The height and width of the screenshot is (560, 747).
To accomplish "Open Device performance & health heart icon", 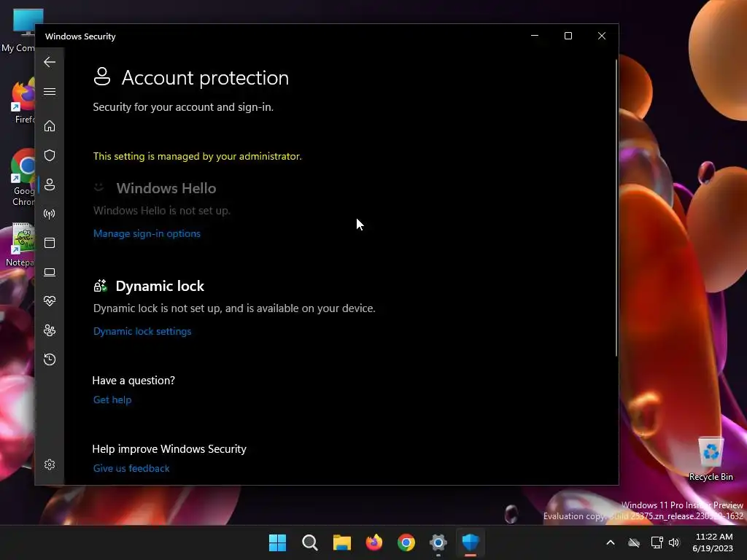I will (x=50, y=301).
